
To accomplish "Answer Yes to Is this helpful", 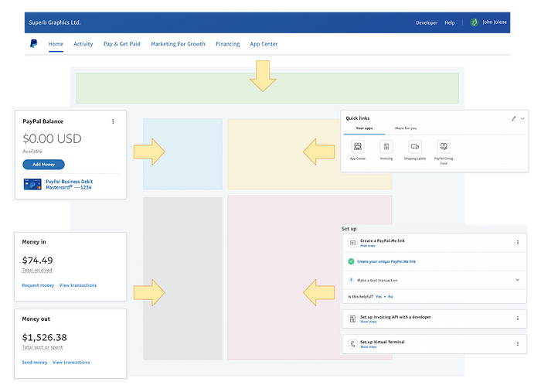I will 379,297.
